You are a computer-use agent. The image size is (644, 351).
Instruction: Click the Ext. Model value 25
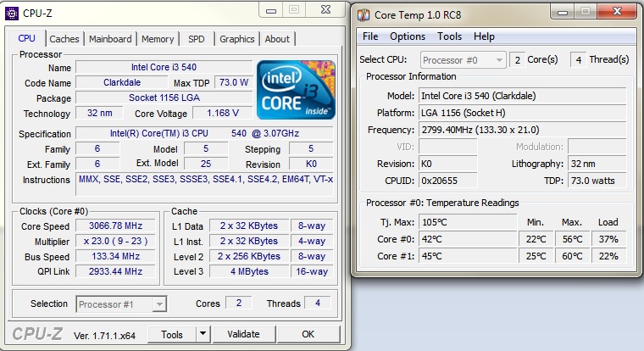[x=206, y=164]
